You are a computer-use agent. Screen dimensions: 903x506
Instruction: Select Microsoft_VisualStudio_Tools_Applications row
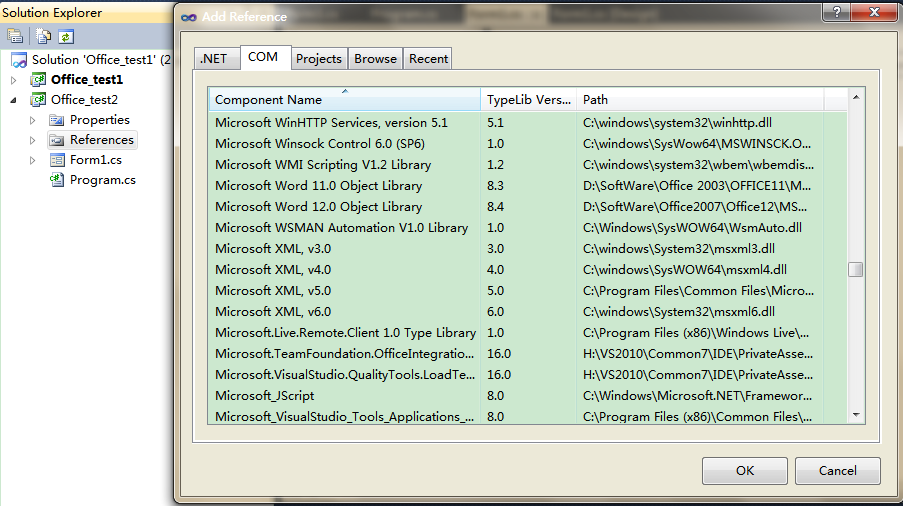(x=528, y=416)
